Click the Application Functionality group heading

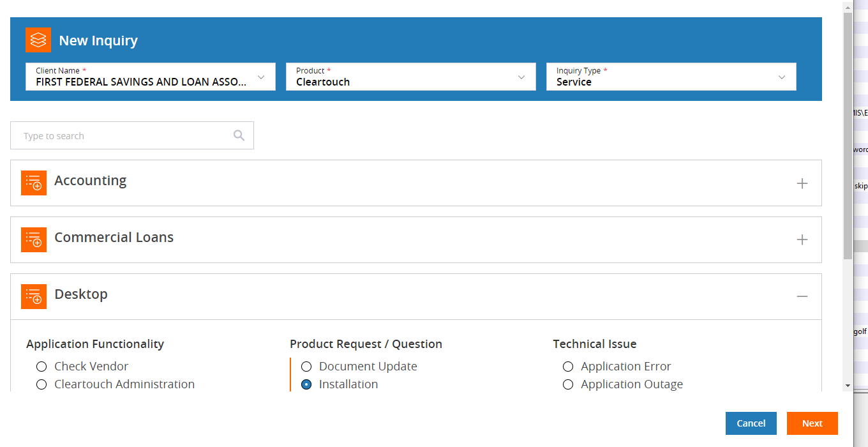click(95, 344)
